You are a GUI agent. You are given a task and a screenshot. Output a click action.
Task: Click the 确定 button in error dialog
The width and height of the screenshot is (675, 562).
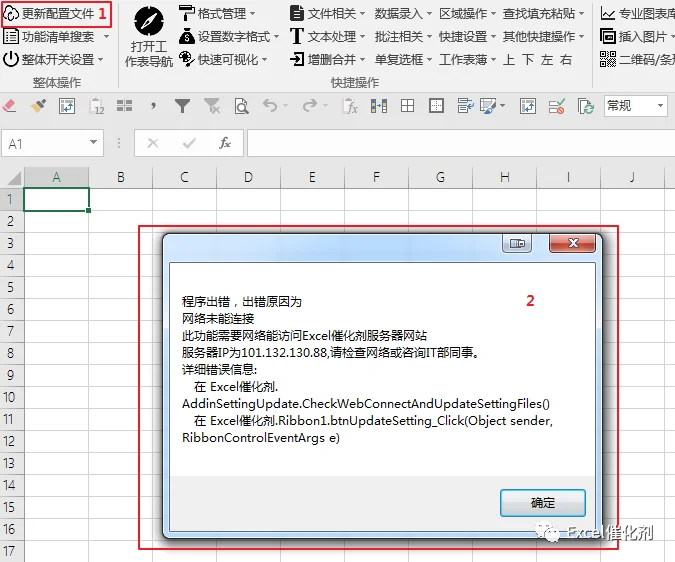coord(542,503)
